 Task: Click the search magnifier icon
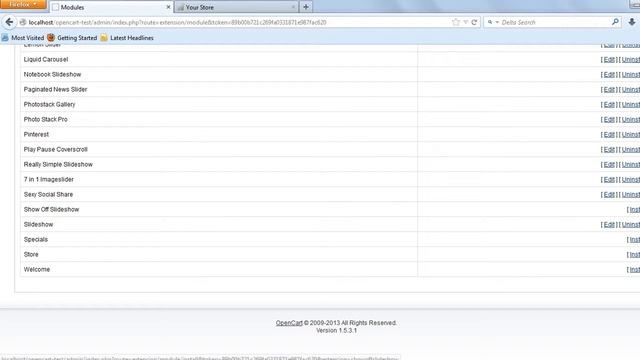point(615,22)
